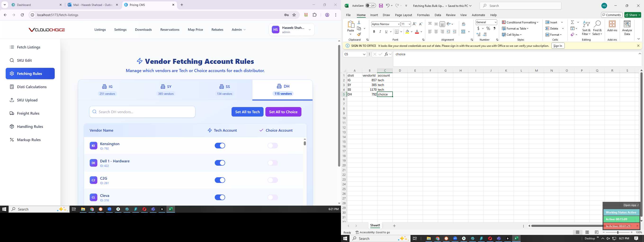This screenshot has width=644, height=242.
Task: Open Disti Calculations in the sidebar
Action: 30,87
